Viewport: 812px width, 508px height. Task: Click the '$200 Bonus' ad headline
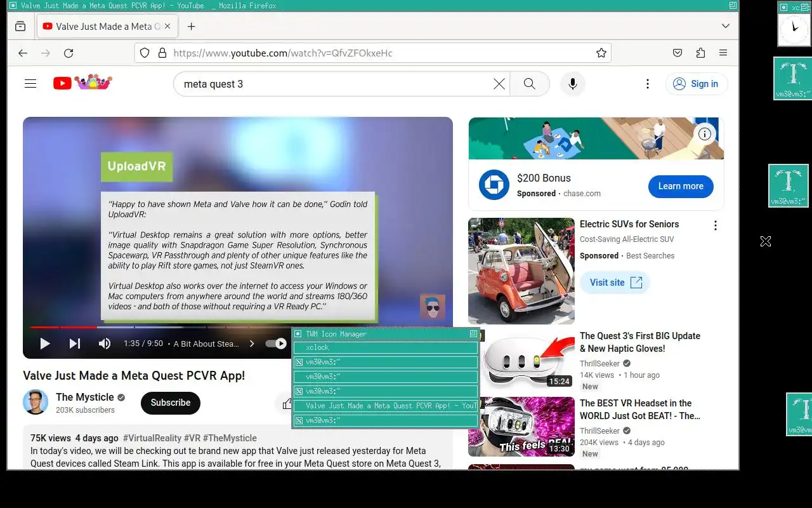pos(544,178)
